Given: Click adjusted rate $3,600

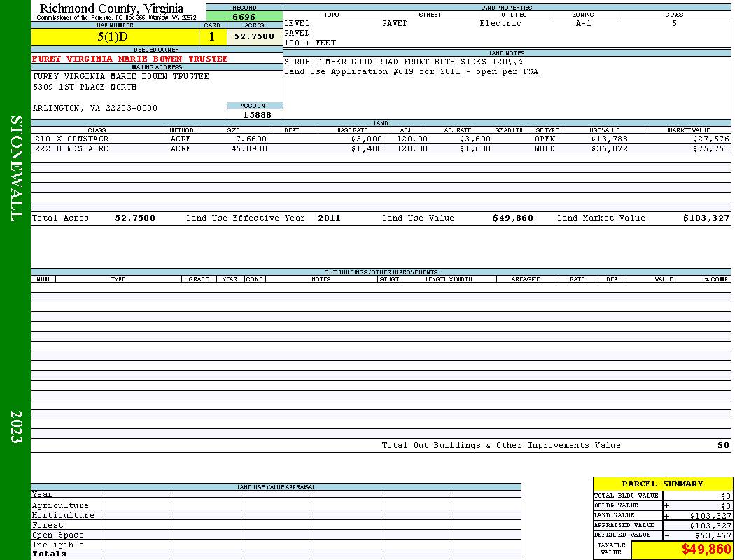Looking at the screenshot, I should pyautogui.click(x=475, y=139).
